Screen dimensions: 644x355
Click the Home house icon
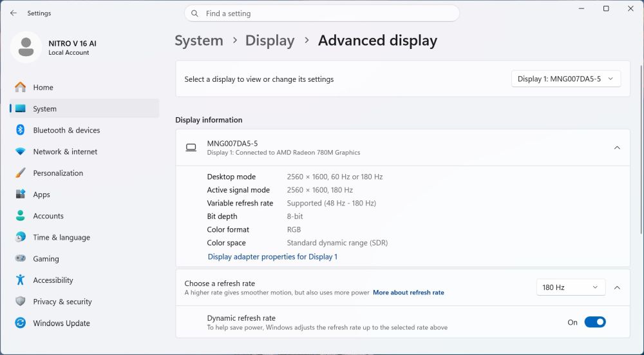pyautogui.click(x=20, y=87)
